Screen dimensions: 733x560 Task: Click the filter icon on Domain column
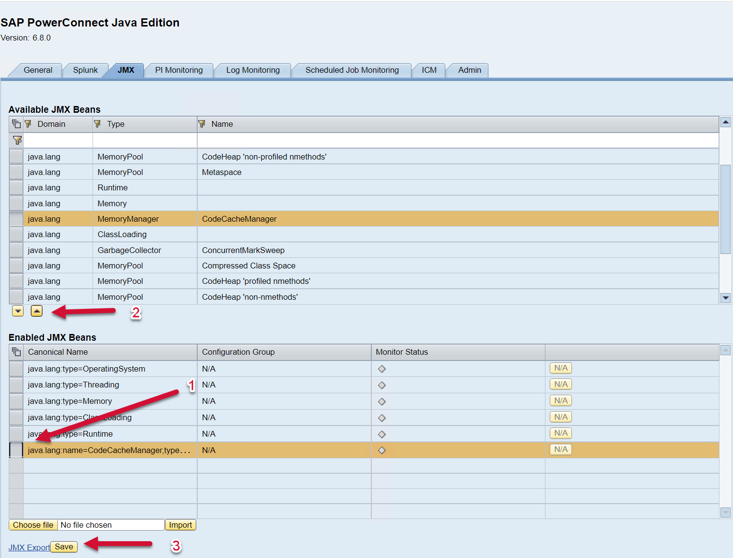pyautogui.click(x=28, y=124)
